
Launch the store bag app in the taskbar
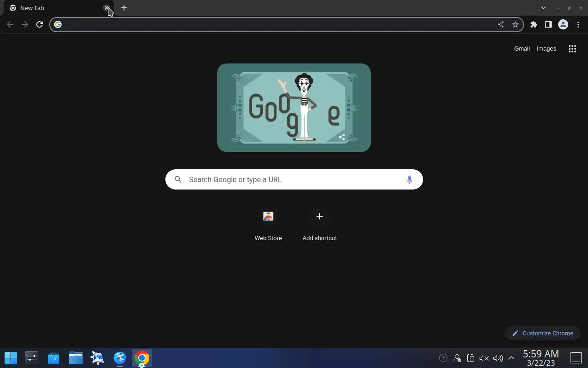pyautogui.click(x=54, y=358)
